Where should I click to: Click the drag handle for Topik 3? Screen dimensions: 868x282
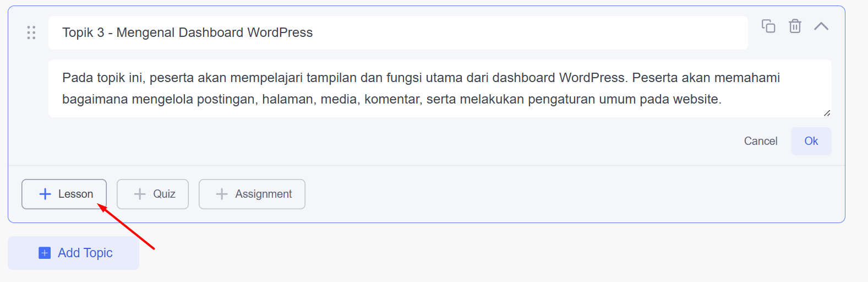31,32
